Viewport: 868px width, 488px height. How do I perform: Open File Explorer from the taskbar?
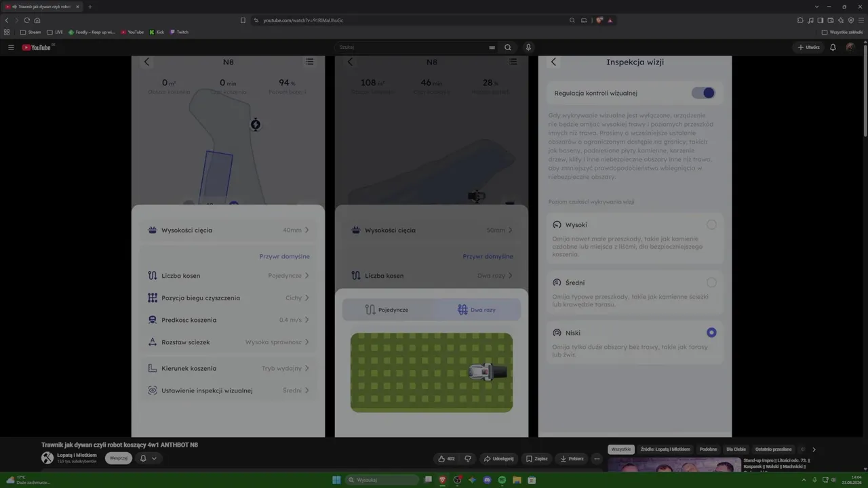click(x=517, y=480)
